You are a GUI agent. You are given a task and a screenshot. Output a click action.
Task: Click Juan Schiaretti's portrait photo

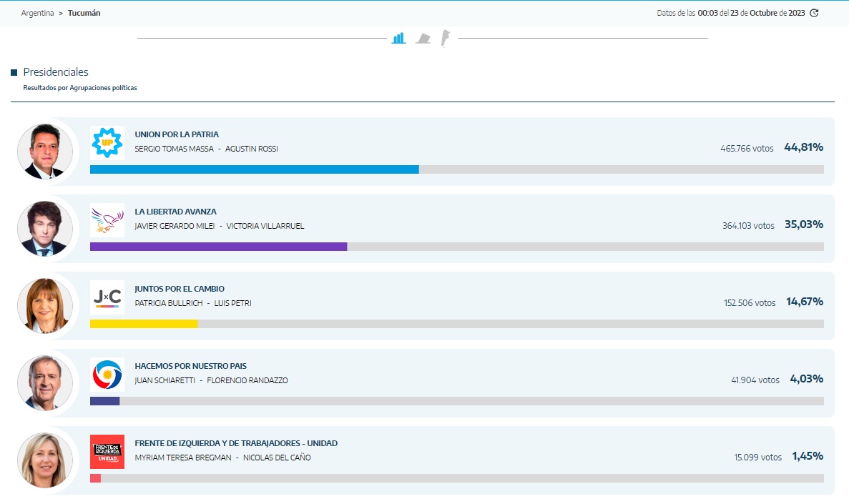coord(45,382)
